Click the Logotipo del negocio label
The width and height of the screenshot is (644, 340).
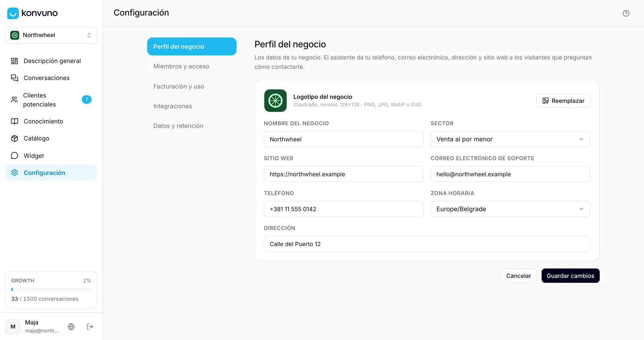click(323, 97)
